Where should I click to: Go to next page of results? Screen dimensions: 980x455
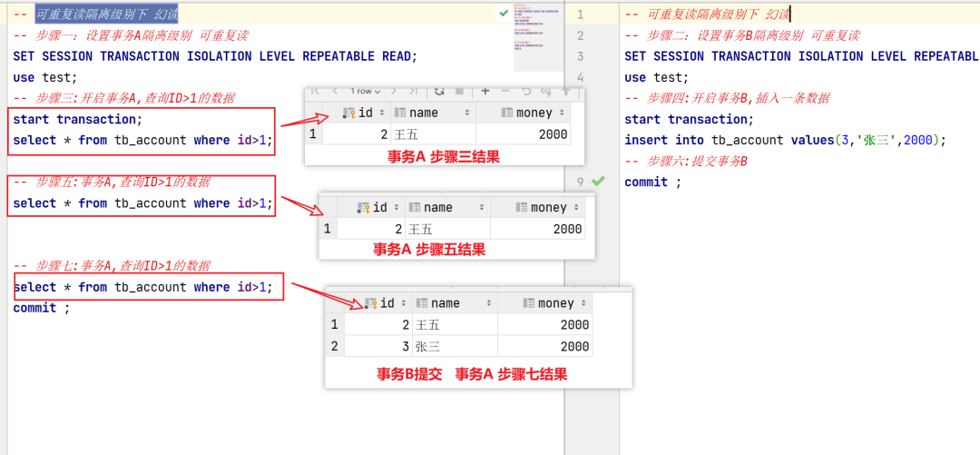[393, 91]
